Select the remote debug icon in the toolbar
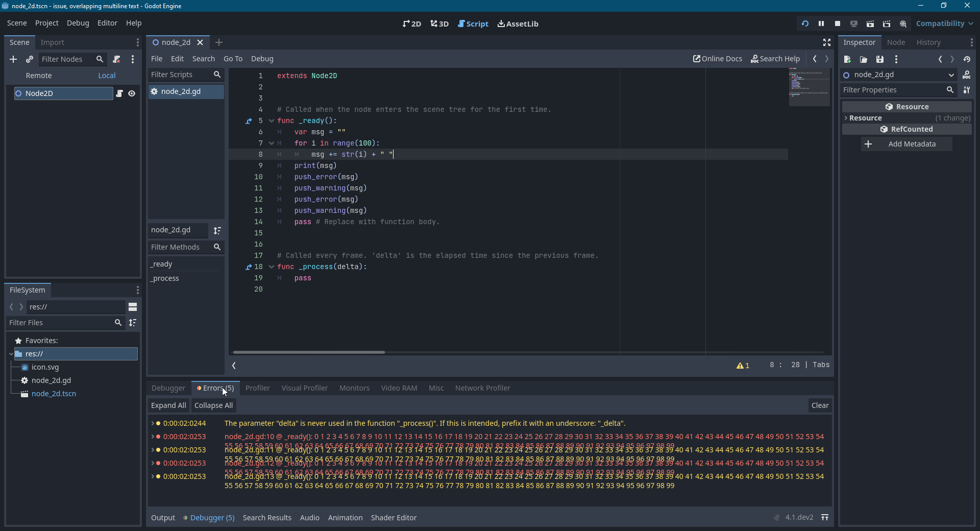 click(854, 24)
